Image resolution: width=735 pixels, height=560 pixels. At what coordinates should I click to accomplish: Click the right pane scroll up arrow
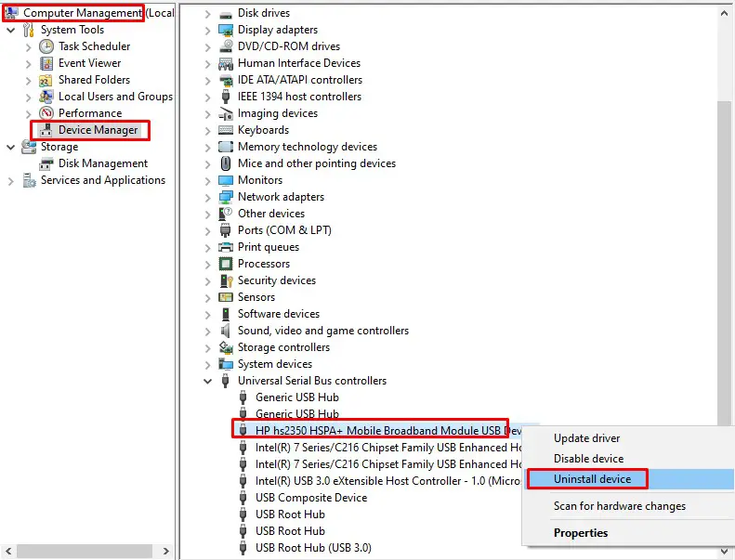pos(724,14)
